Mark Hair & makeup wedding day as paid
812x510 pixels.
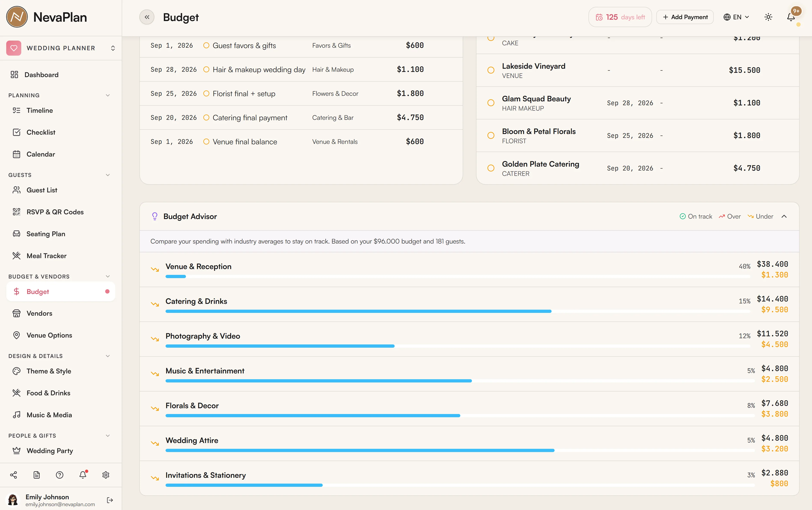206,70
